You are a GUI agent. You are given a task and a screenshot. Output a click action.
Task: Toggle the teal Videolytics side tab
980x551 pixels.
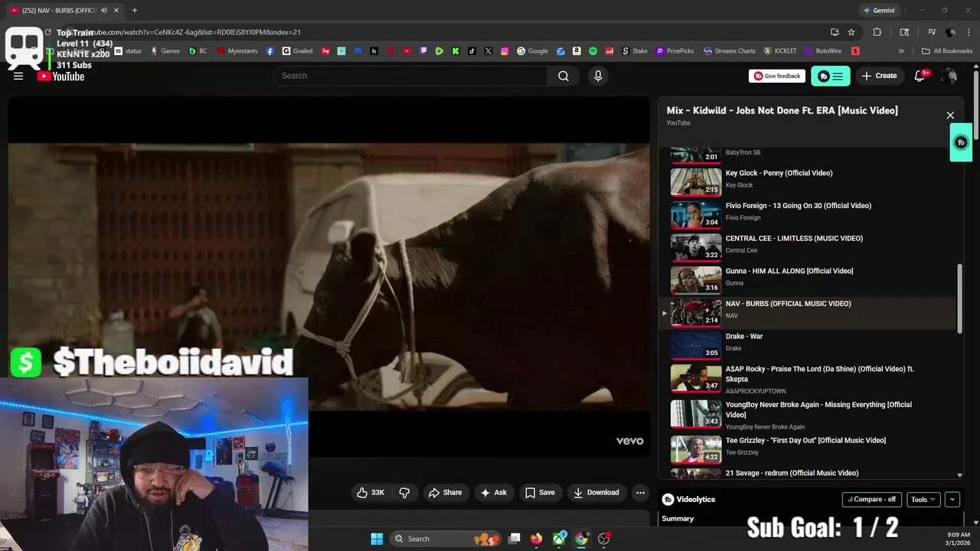coord(961,142)
